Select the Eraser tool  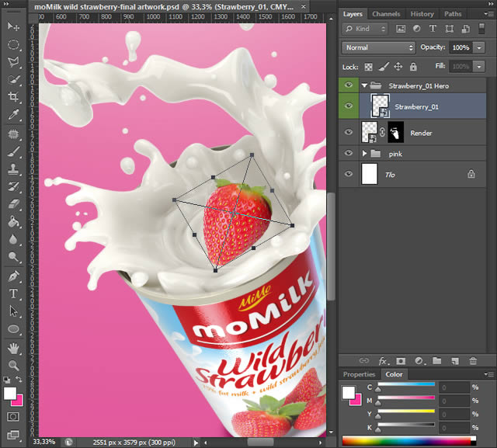click(x=13, y=203)
